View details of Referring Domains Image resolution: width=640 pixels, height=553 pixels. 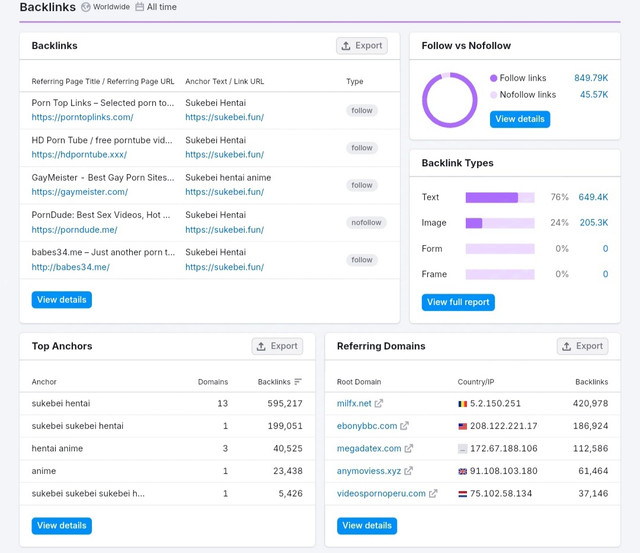coord(367,526)
